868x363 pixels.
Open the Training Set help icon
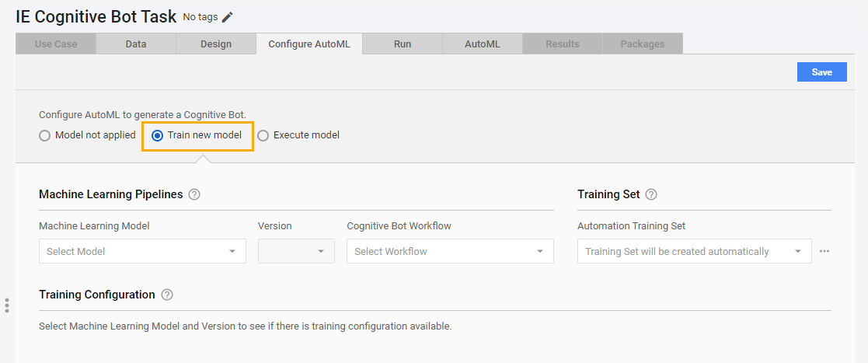(x=651, y=195)
